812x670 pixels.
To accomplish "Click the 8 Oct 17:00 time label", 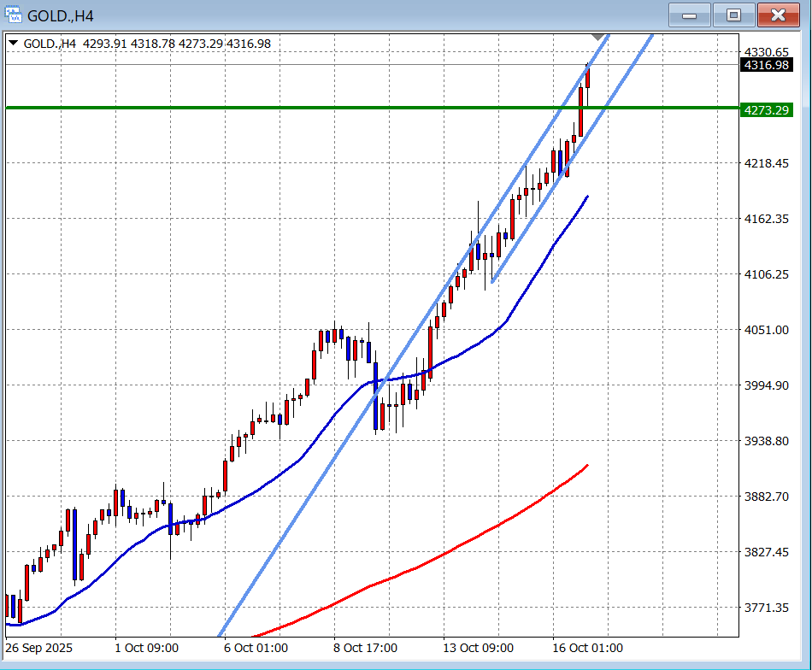I will [x=368, y=648].
